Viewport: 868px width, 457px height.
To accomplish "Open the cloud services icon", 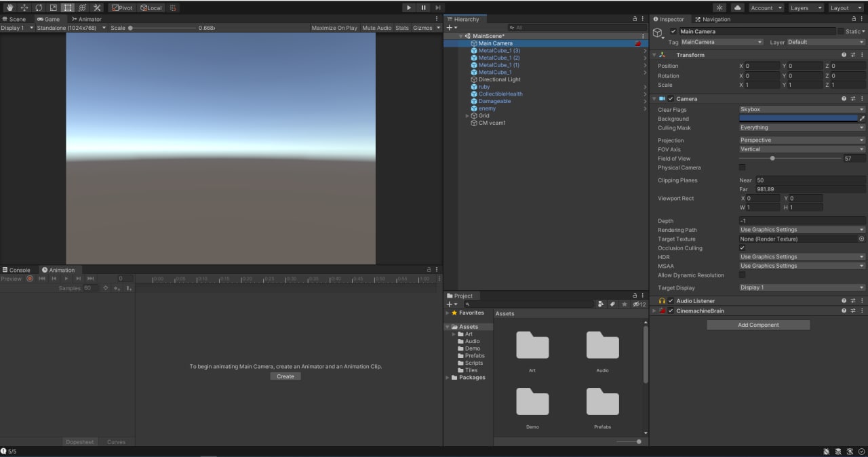I will coord(738,7).
